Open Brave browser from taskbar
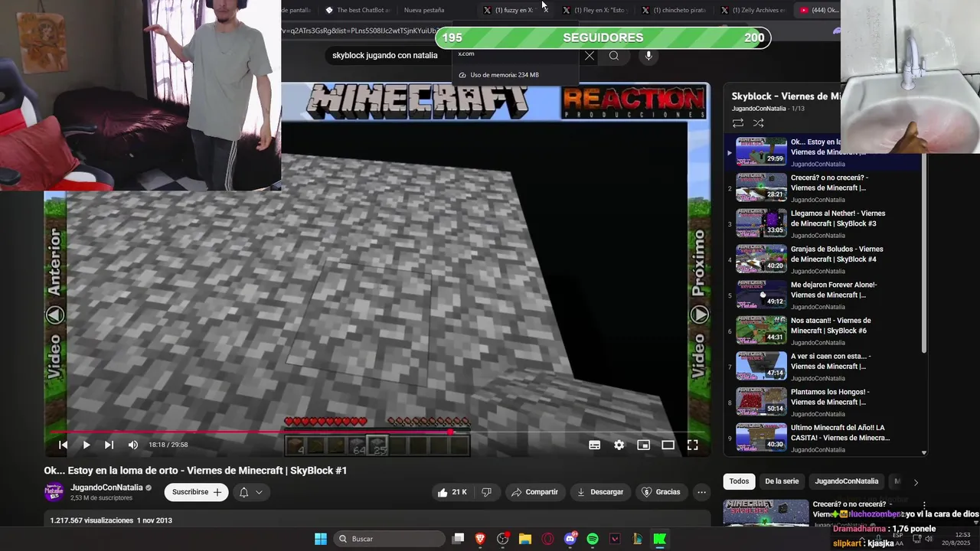This screenshot has height=551, width=980. point(480,539)
